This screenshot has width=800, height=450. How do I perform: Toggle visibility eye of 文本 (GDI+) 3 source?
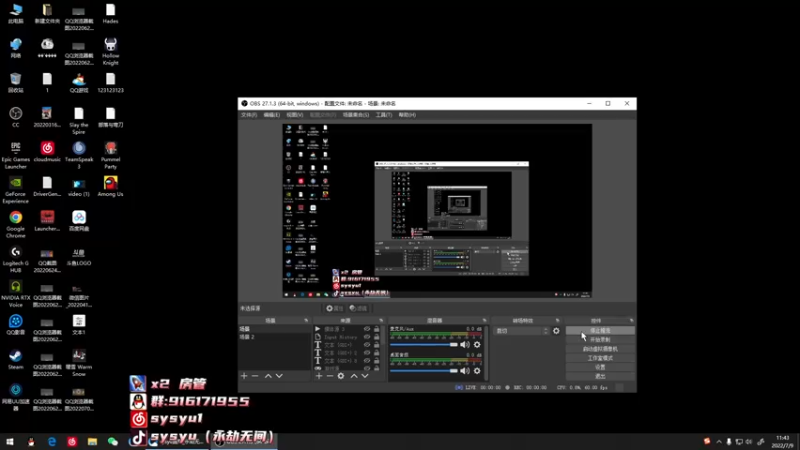coord(367,361)
